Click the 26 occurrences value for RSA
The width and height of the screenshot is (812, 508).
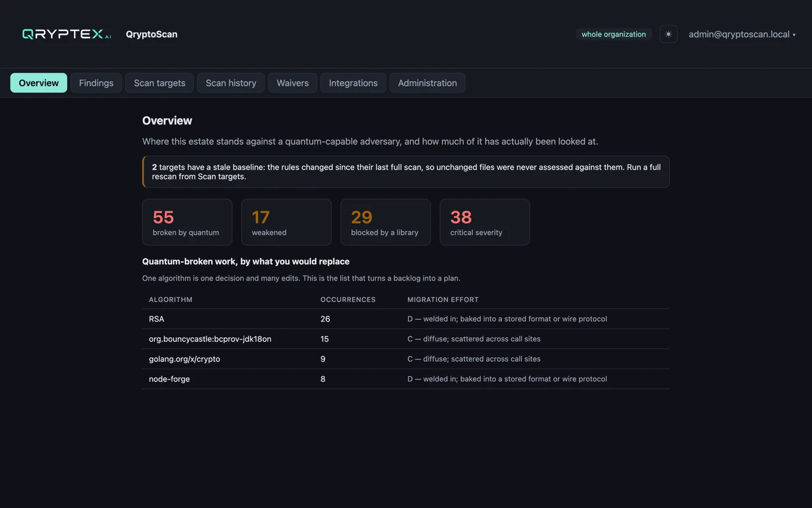pos(325,319)
